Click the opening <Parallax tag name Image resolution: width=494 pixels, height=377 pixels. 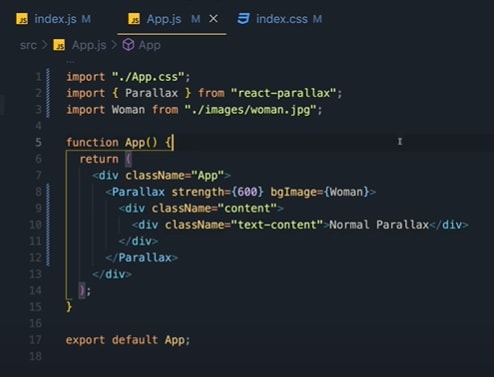[x=138, y=192]
